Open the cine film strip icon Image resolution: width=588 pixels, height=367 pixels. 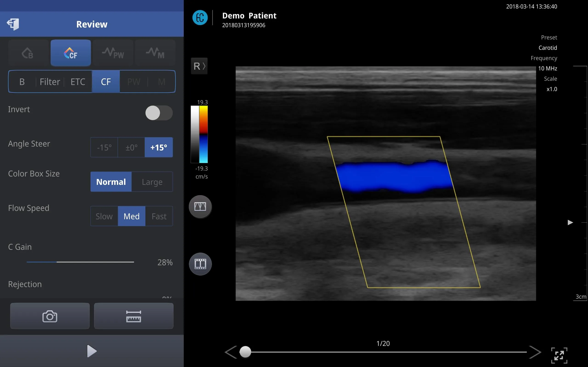[x=200, y=264]
